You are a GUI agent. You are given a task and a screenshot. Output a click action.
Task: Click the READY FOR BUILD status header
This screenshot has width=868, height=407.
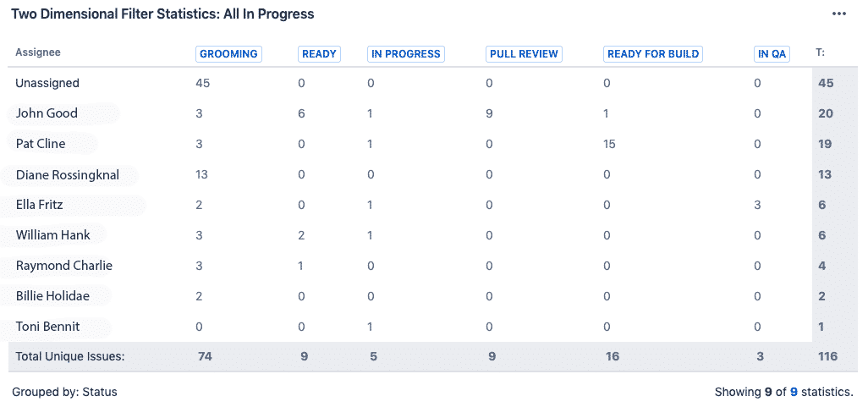tap(653, 53)
